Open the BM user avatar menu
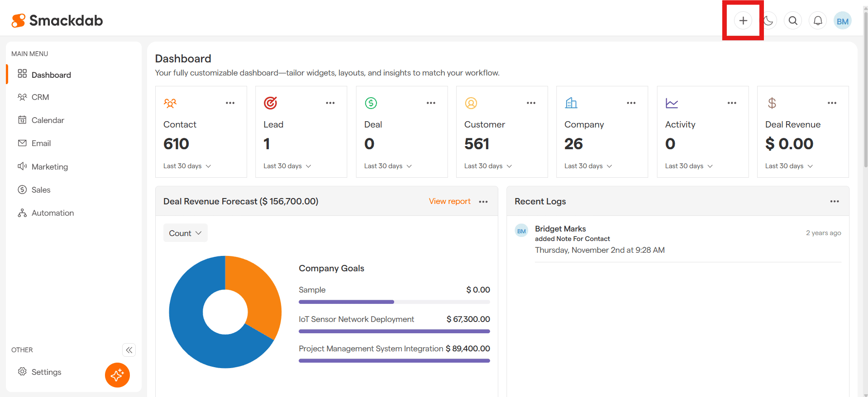Viewport: 868px width, 397px height. [842, 21]
